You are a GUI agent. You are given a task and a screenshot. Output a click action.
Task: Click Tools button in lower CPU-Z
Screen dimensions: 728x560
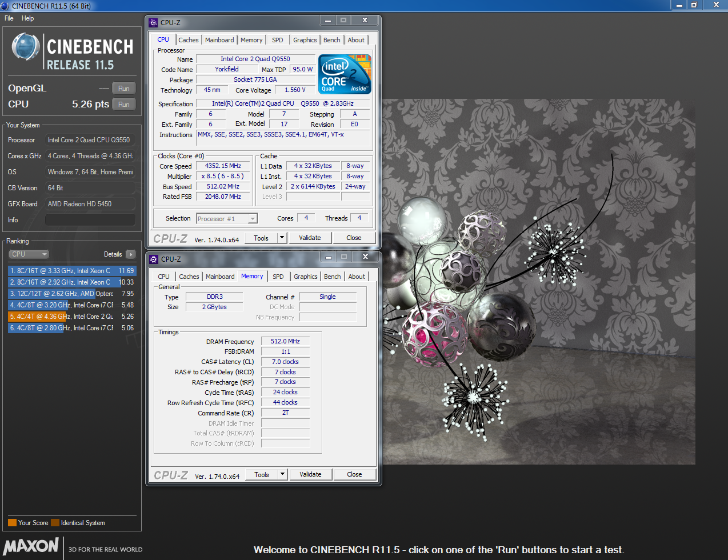coord(262,475)
